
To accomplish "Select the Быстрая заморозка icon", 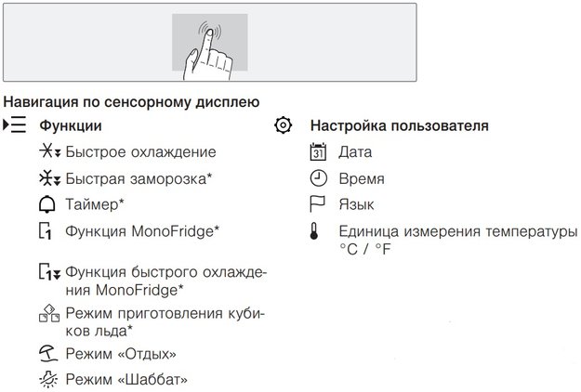I will point(50,177).
